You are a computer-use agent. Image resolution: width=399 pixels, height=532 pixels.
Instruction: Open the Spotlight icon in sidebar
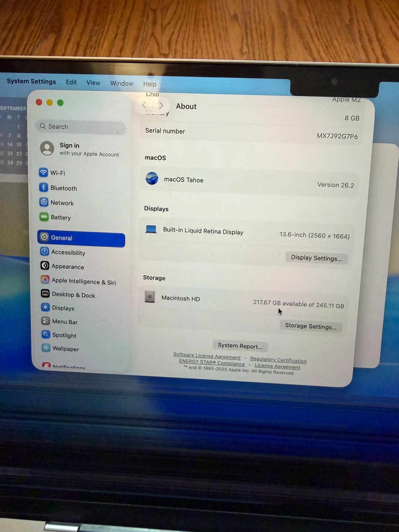coord(46,334)
